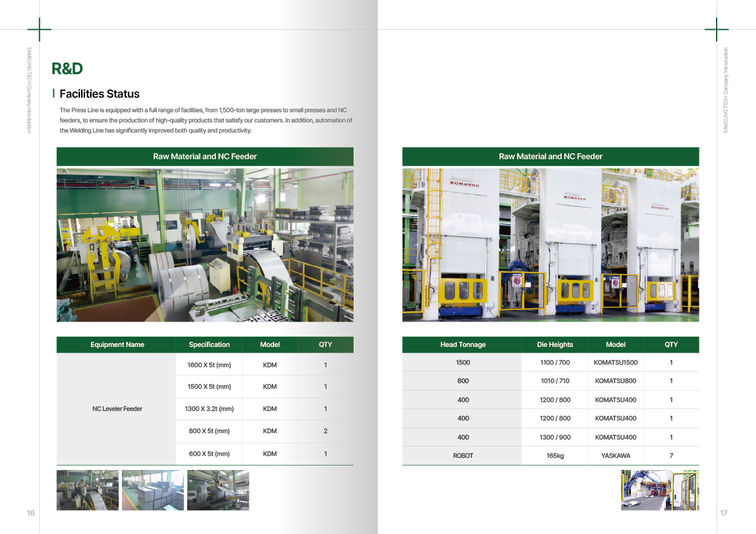This screenshot has width=756, height=534.
Task: Click the 1300 X 3.2t (mm) specification cell
Action: [209, 409]
